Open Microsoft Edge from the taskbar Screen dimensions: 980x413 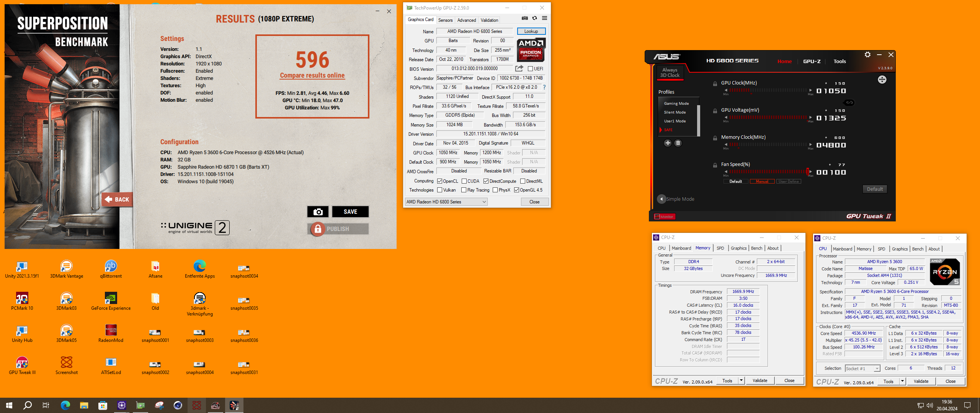65,405
